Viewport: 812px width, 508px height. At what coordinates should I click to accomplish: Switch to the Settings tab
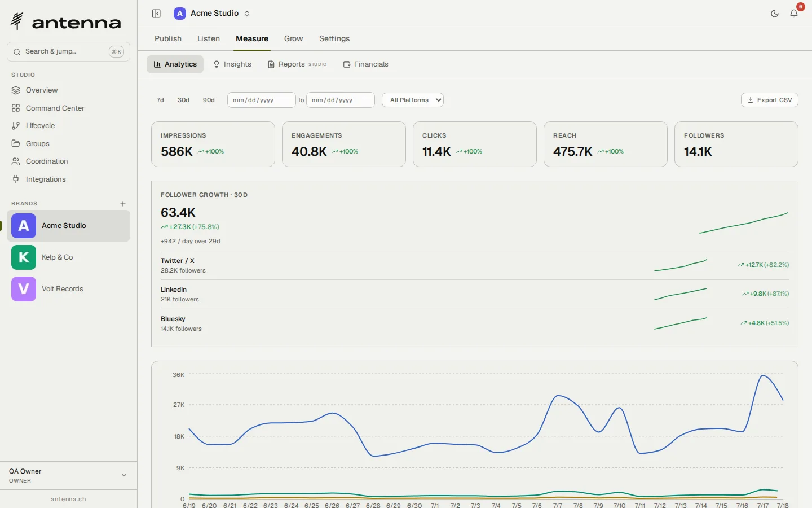(334, 38)
